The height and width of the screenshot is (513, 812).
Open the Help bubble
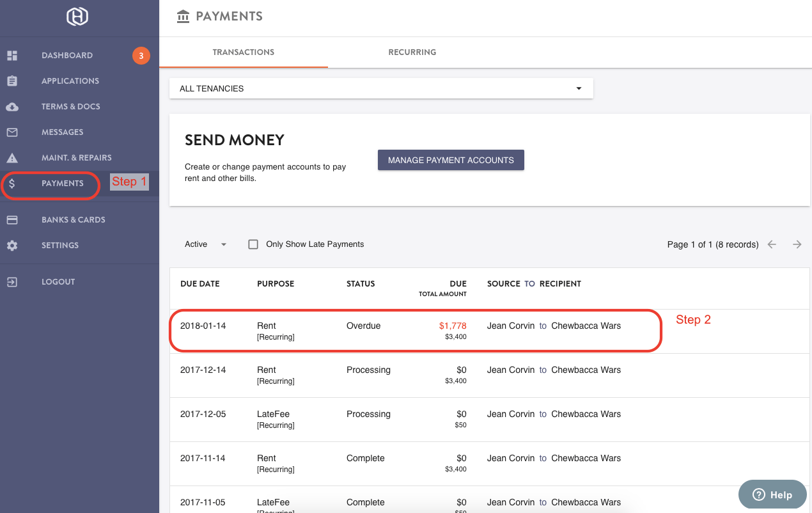click(x=772, y=494)
